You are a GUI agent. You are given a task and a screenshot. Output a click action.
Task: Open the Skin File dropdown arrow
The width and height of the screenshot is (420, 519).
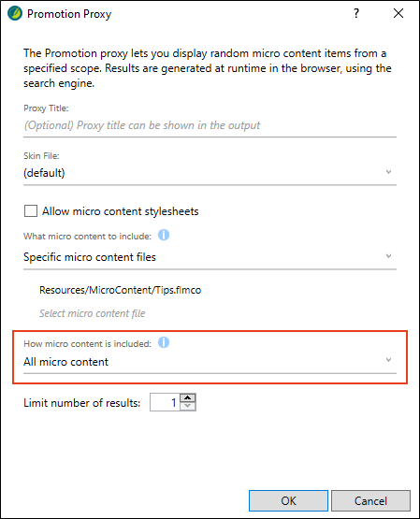click(x=388, y=172)
